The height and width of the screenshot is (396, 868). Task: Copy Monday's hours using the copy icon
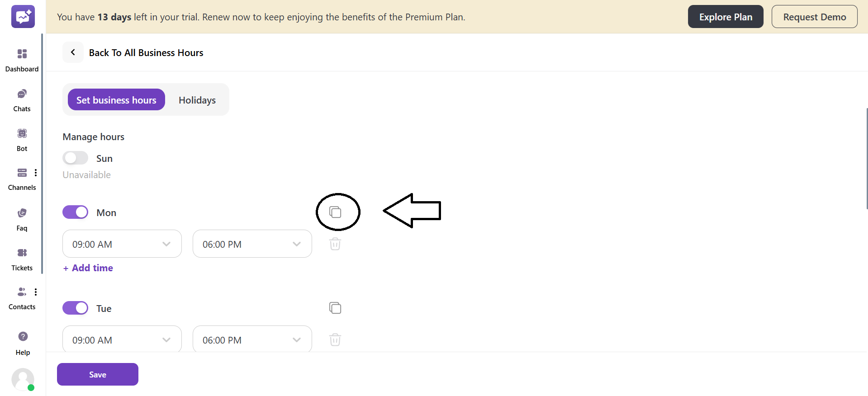335,212
